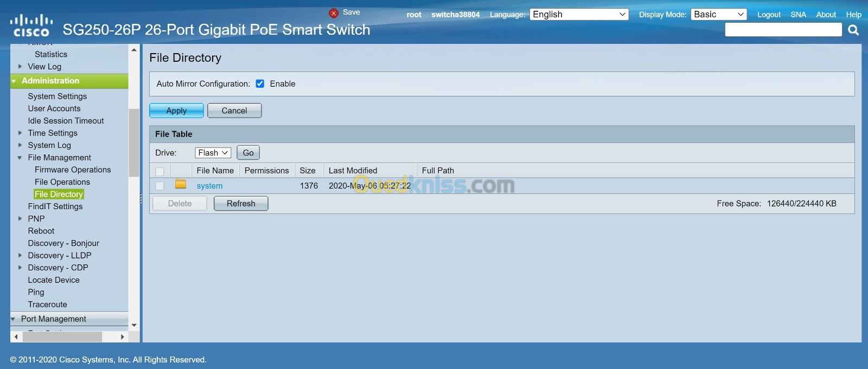This screenshot has height=369, width=868.
Task: Open File Operations in the sidebar
Action: [x=62, y=182]
